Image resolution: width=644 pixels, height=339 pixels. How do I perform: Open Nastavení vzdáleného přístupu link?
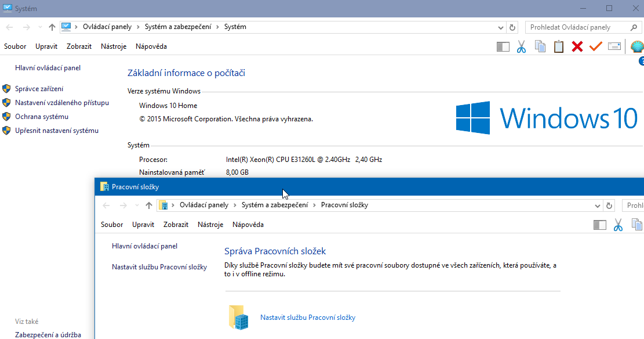tap(62, 103)
